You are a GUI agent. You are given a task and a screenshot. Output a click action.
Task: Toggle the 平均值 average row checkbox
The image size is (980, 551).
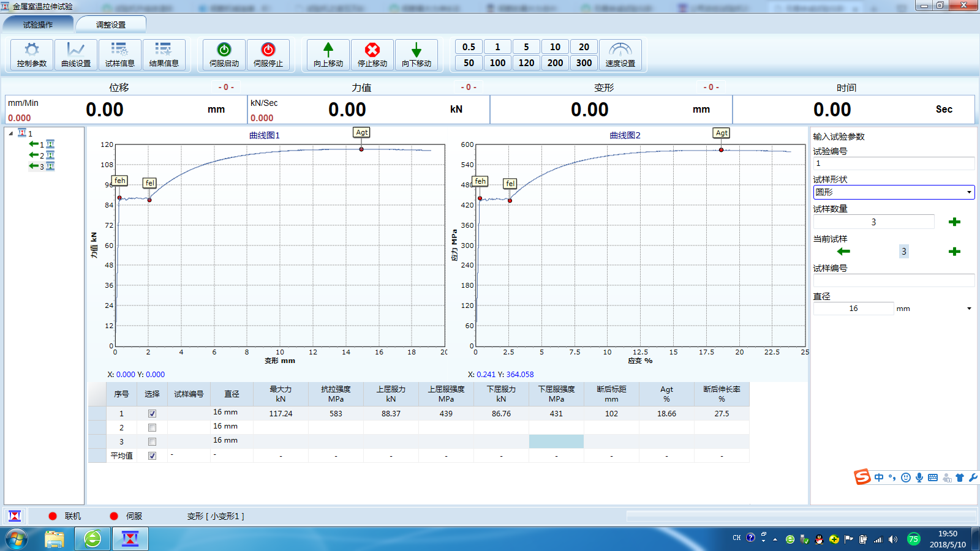[152, 456]
